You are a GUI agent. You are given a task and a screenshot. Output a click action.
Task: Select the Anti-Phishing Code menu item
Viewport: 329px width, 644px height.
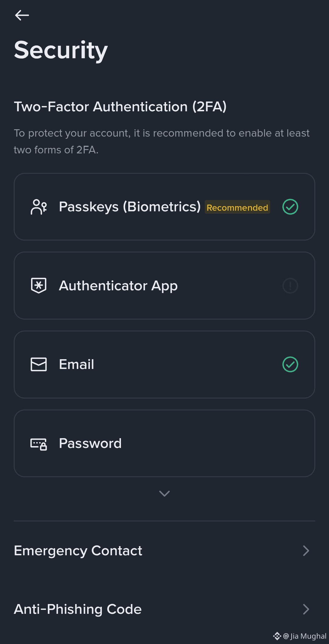(78, 609)
